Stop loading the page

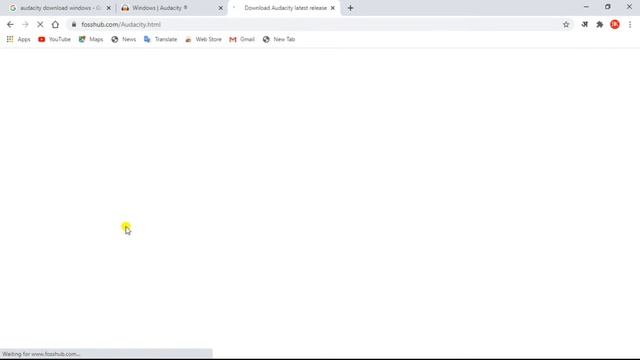click(x=40, y=24)
